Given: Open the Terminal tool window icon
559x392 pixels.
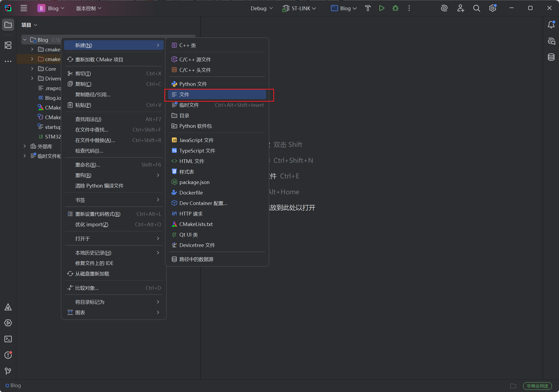Looking at the screenshot, I should (x=8, y=339).
